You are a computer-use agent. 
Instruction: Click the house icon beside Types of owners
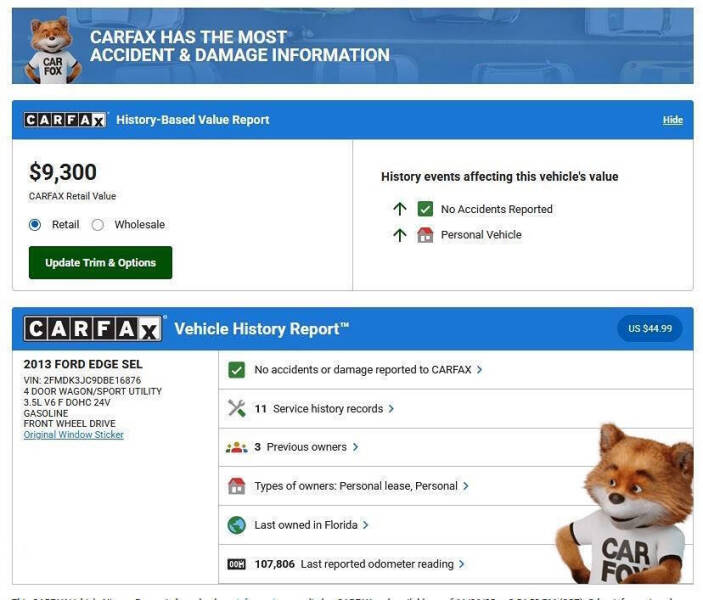(x=236, y=486)
